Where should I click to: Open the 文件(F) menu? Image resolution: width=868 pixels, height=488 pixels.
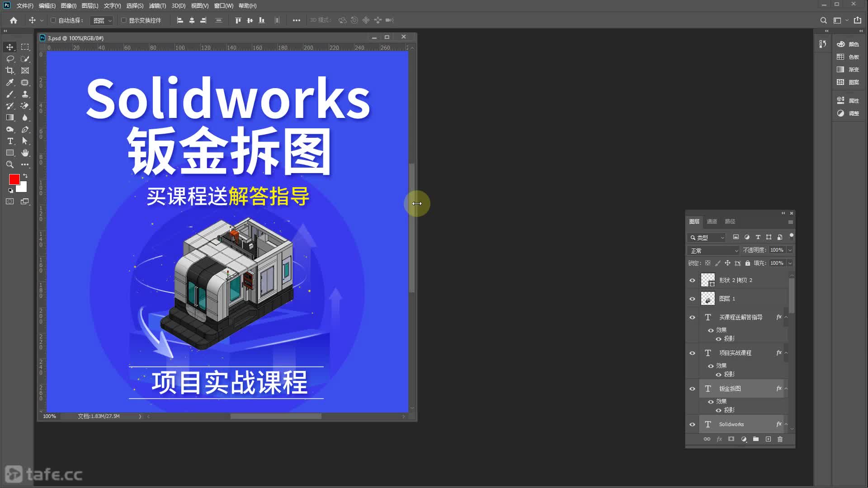pos(25,6)
